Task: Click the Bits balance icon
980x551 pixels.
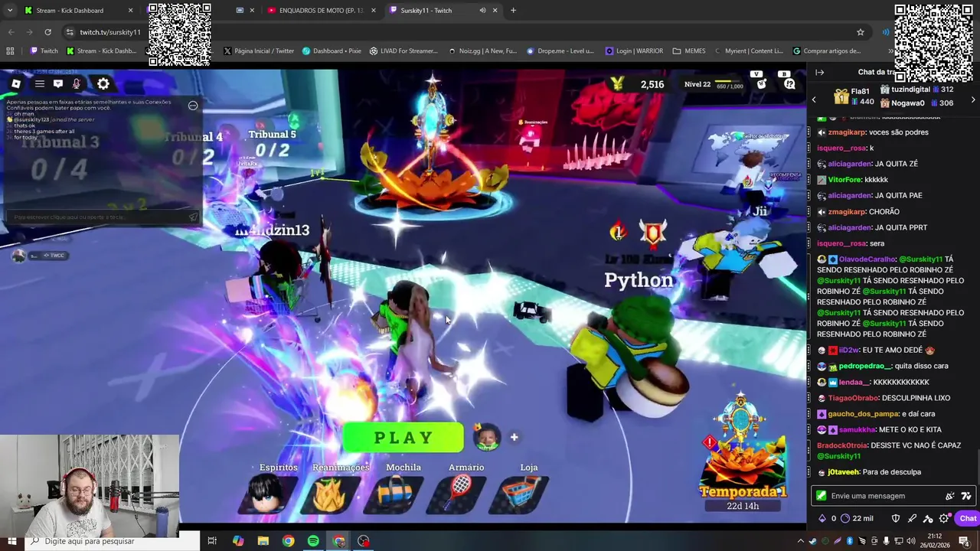Action: coord(822,518)
